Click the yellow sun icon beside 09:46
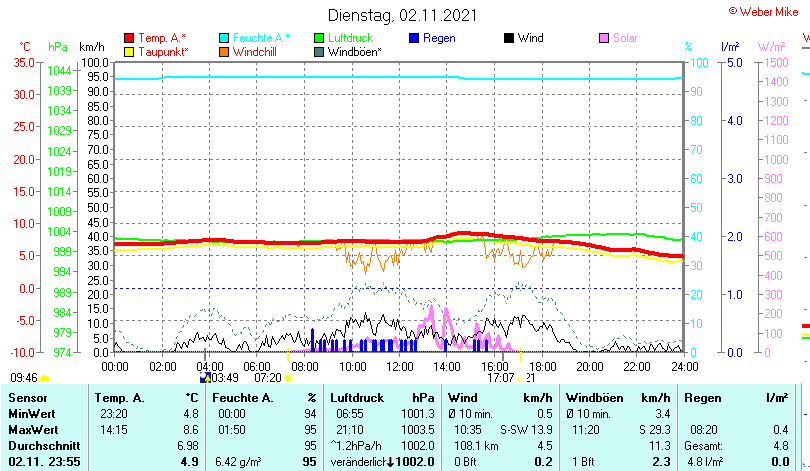This screenshot has width=810, height=471. [44, 378]
